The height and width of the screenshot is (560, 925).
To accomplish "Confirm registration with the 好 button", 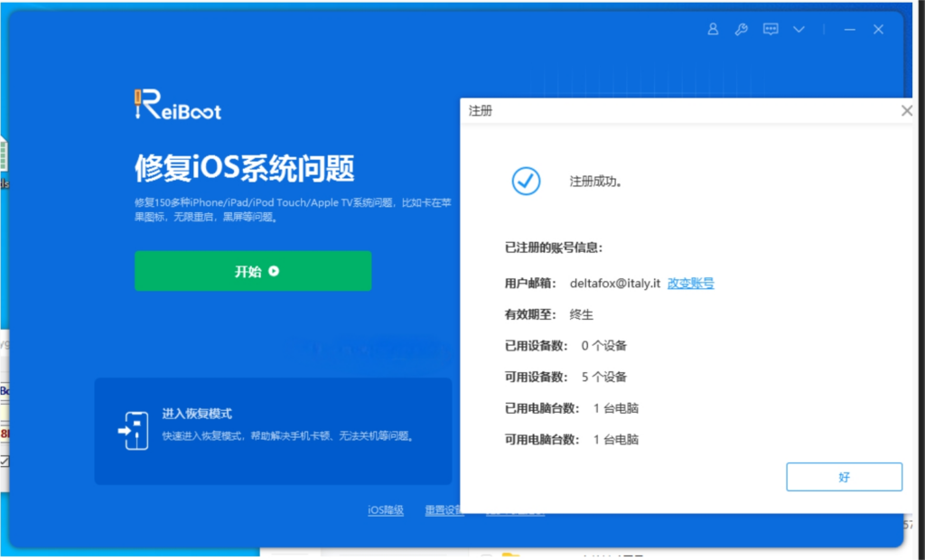I will pos(844,477).
